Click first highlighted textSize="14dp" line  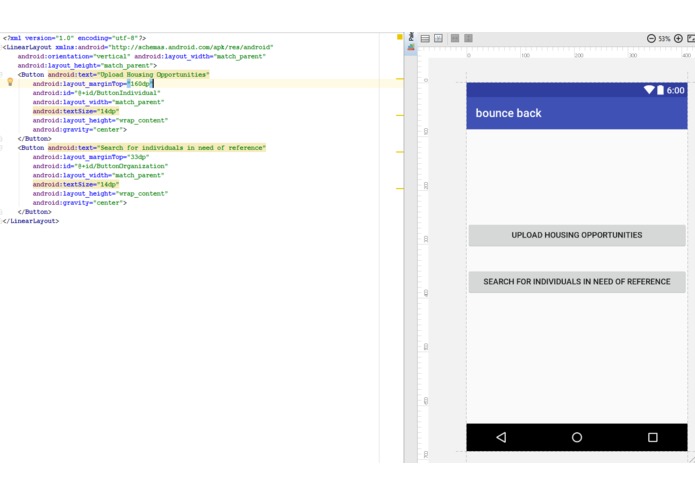(76, 111)
